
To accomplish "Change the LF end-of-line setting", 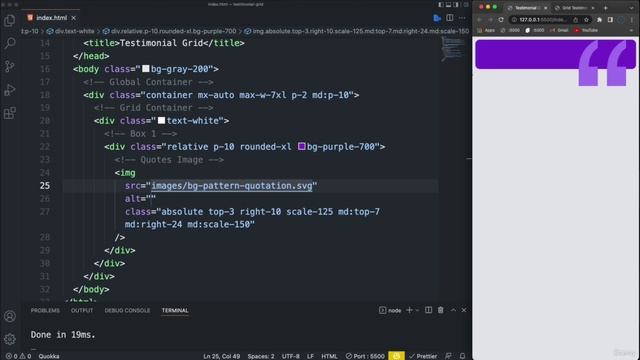I will click(311, 356).
